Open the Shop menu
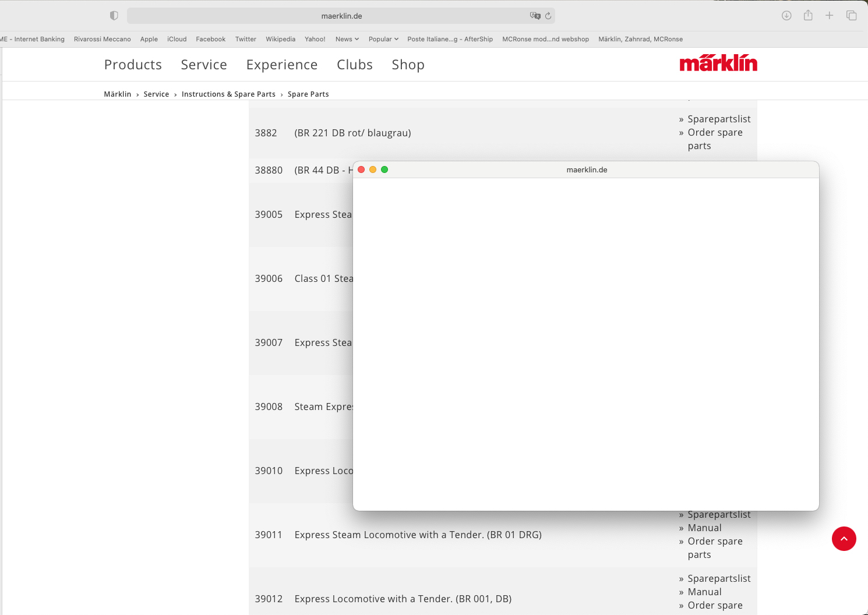This screenshot has width=868, height=615. [x=408, y=65]
